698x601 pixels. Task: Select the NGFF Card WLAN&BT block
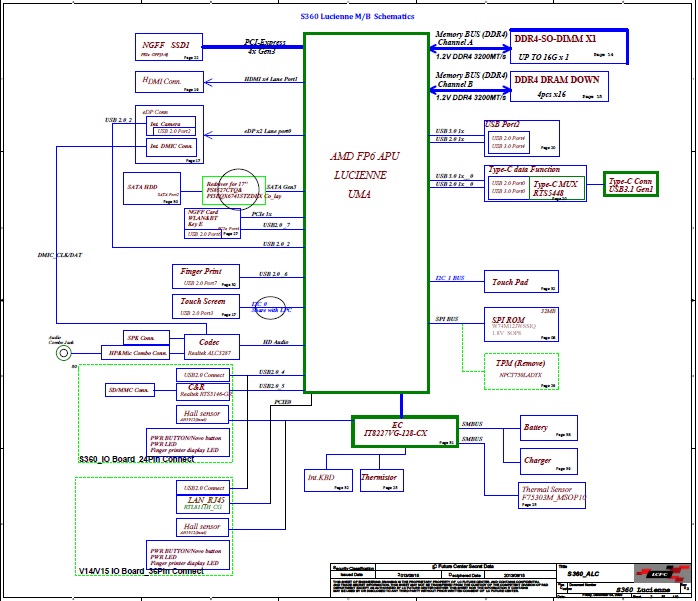(212, 223)
